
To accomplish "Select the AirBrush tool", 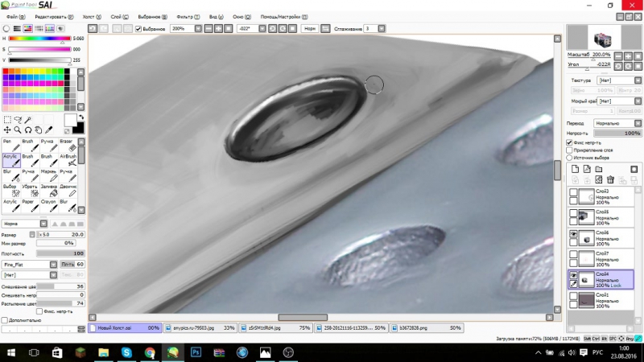I will click(68, 160).
